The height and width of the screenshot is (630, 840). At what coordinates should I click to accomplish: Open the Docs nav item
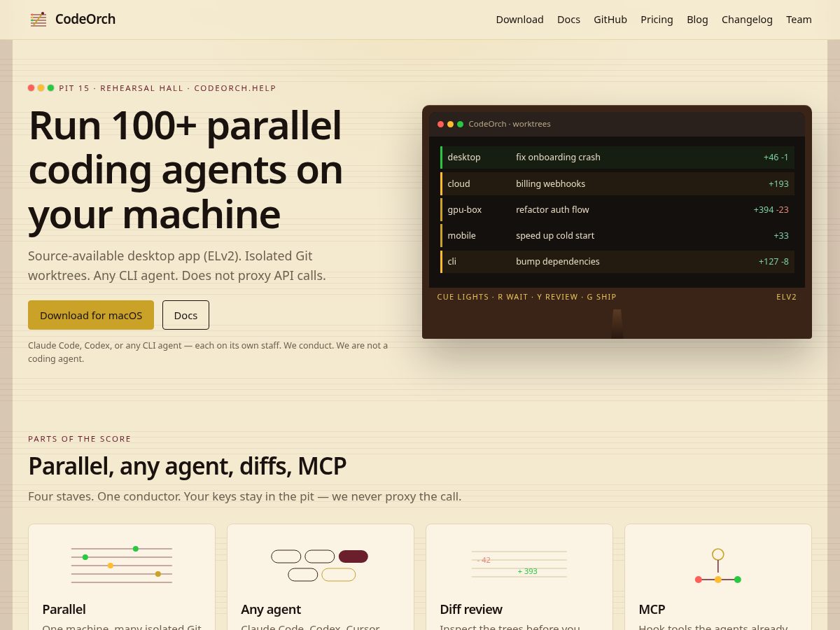click(568, 20)
